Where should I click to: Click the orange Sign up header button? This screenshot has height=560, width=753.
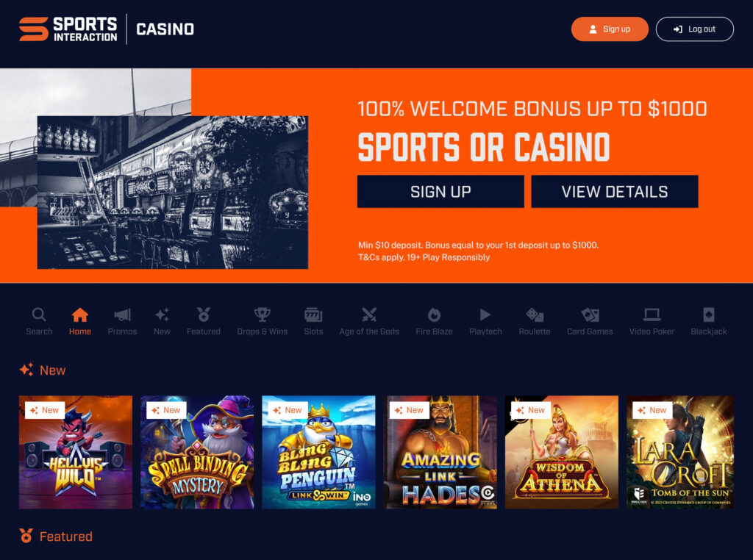tap(610, 29)
